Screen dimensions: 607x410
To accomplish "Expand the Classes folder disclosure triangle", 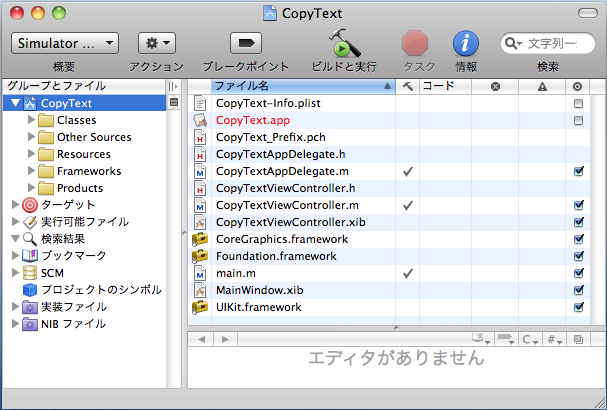I will [x=31, y=120].
